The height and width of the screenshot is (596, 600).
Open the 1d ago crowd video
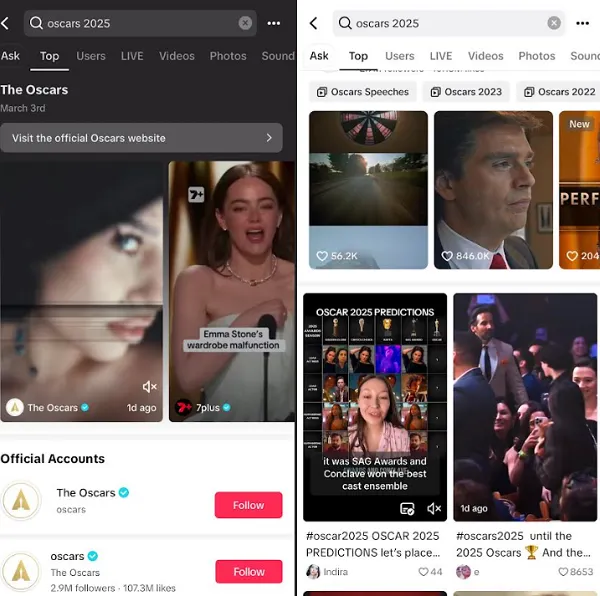coord(525,407)
